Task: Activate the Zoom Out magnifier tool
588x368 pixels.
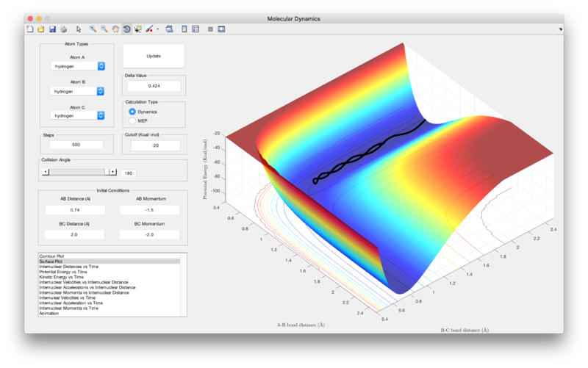Action: [104, 29]
